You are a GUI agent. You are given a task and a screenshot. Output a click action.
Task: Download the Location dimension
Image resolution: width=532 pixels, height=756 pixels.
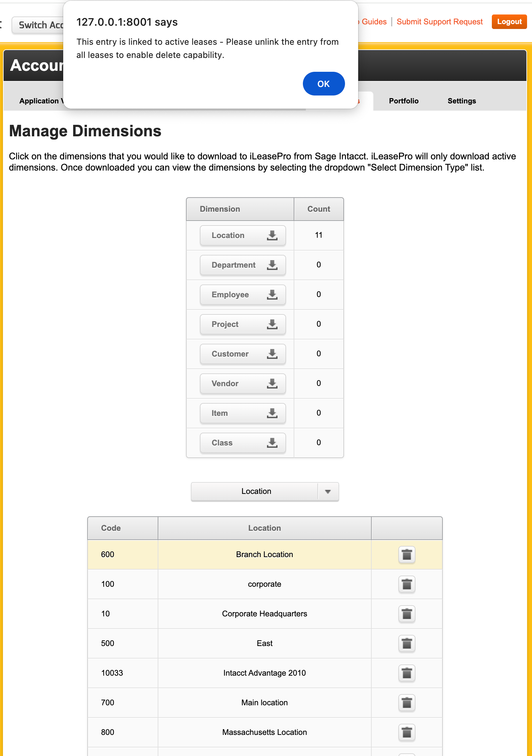(x=243, y=235)
